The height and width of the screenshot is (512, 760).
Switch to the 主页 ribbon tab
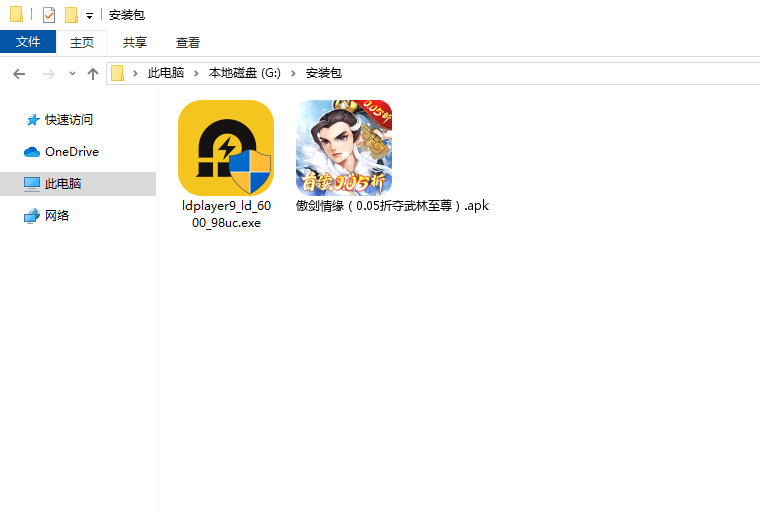coord(82,42)
